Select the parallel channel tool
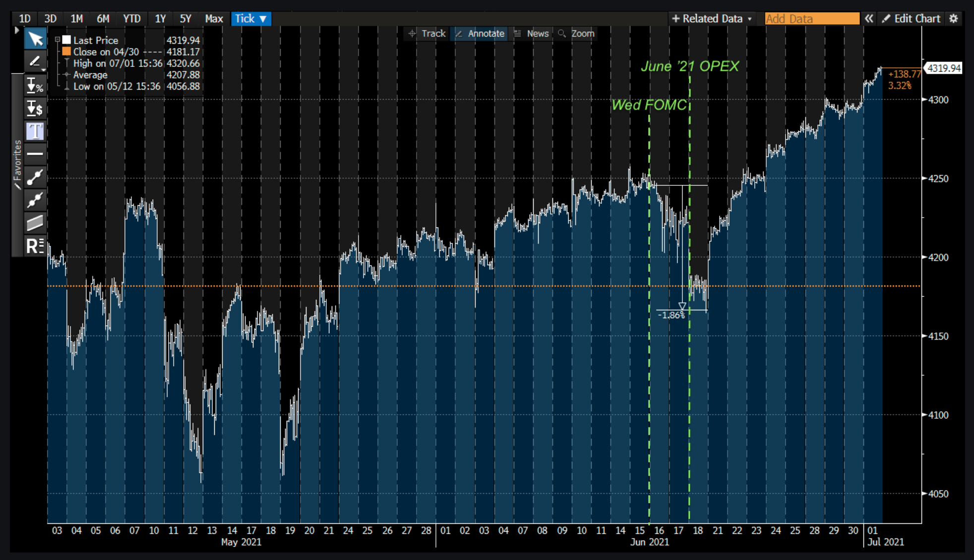The image size is (974, 560). [x=35, y=223]
